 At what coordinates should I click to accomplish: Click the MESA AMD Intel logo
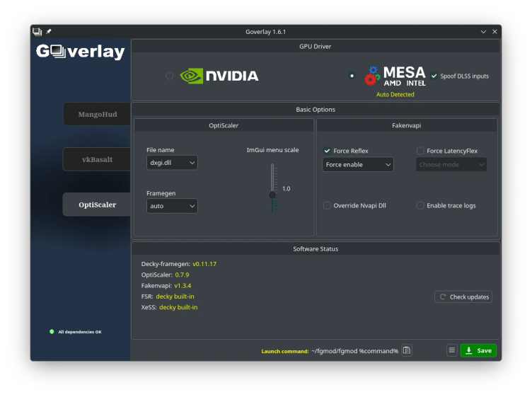coord(395,76)
